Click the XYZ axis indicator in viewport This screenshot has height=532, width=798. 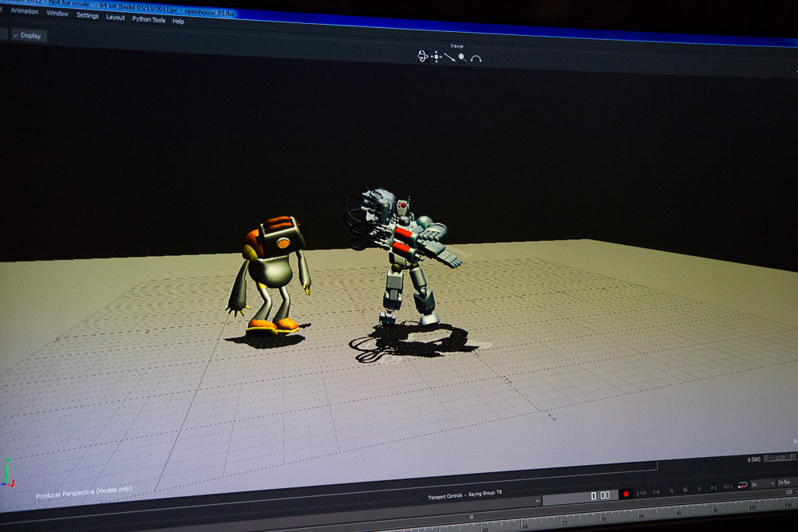pyautogui.click(x=8, y=472)
